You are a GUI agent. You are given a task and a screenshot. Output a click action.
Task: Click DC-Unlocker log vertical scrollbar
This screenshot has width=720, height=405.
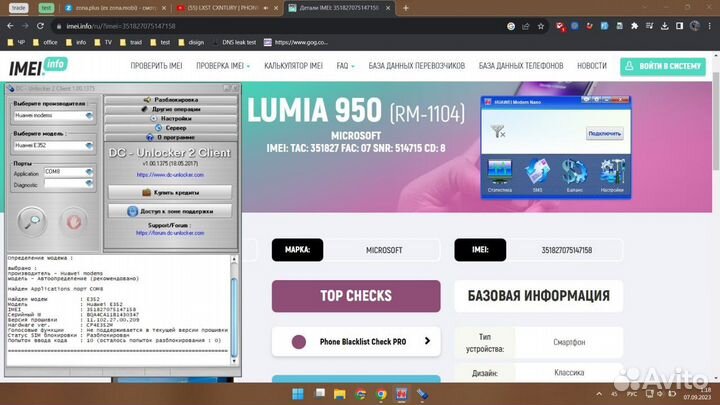tap(234, 310)
